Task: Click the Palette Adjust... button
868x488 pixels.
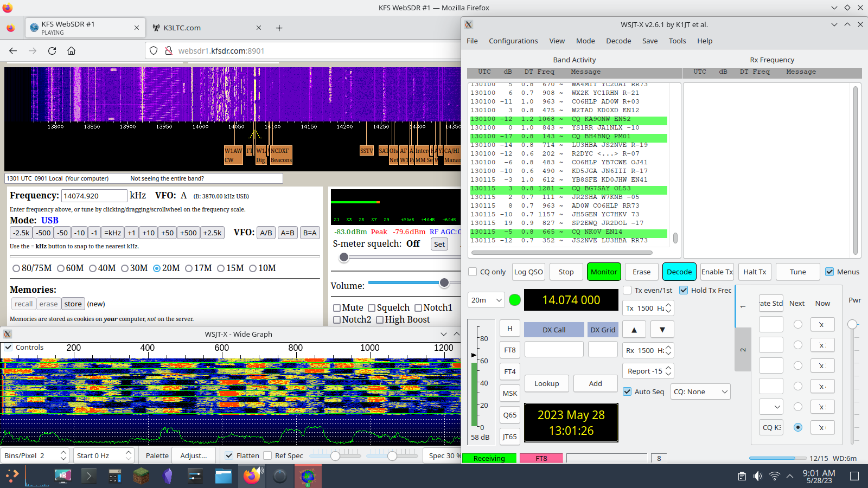Action: [x=193, y=455]
